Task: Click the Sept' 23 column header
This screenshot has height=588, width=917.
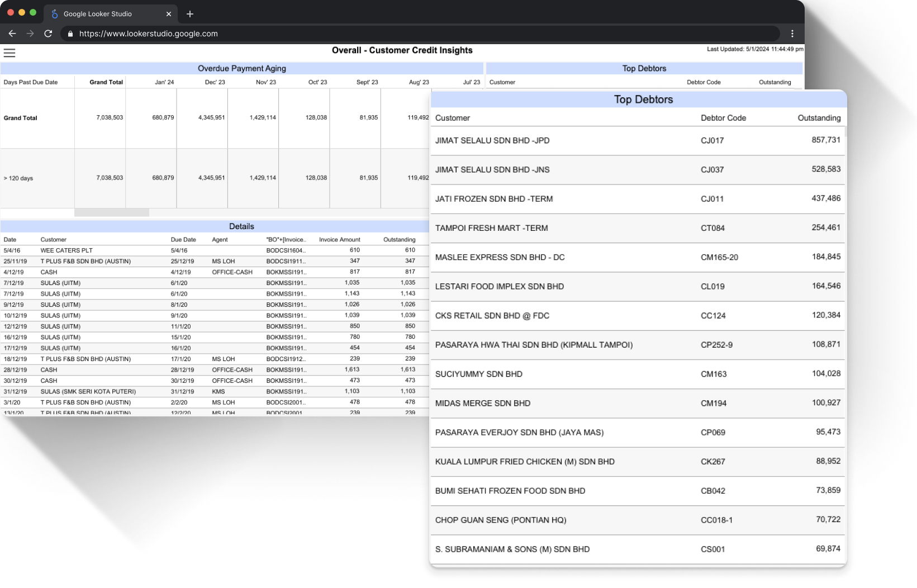Action: [x=367, y=82]
